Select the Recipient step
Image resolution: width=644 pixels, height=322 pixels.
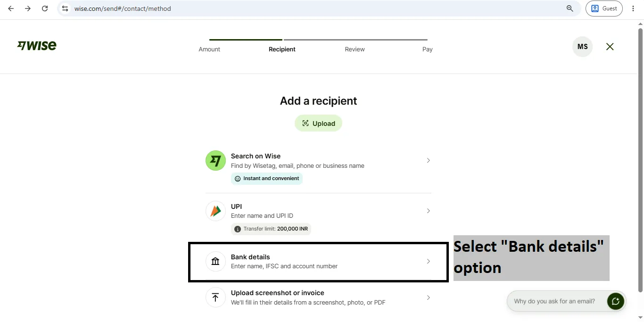(282, 49)
